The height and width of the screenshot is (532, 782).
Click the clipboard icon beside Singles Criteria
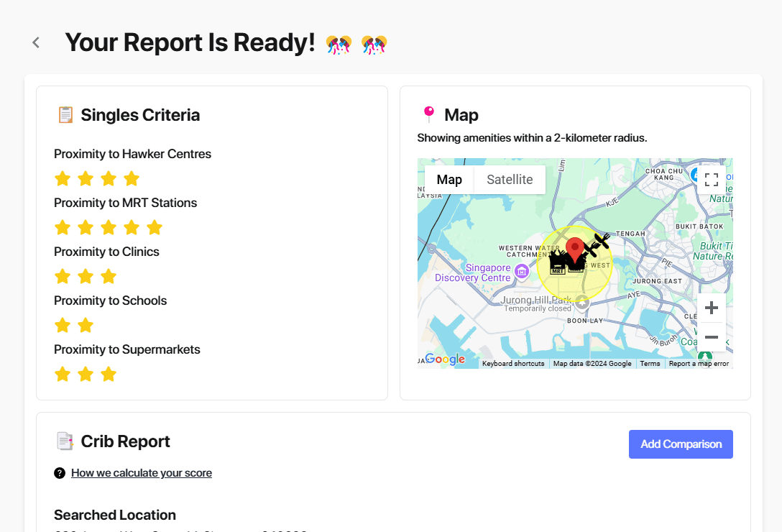(65, 115)
